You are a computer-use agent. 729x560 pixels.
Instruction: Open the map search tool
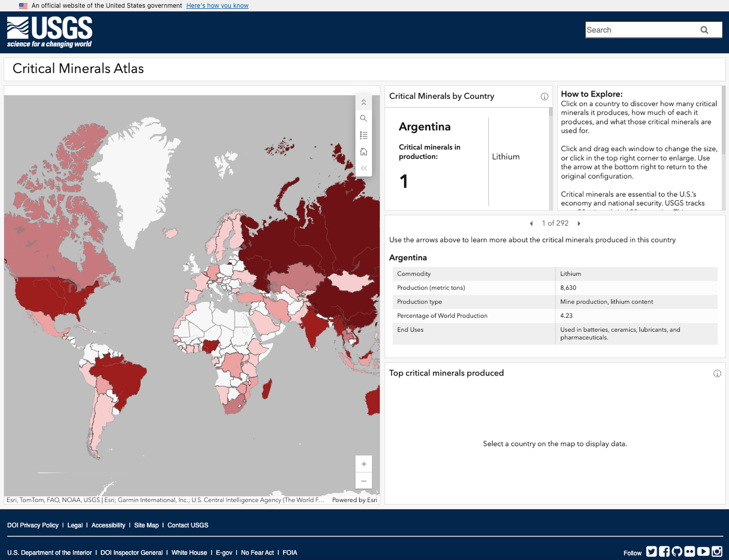coord(363,118)
